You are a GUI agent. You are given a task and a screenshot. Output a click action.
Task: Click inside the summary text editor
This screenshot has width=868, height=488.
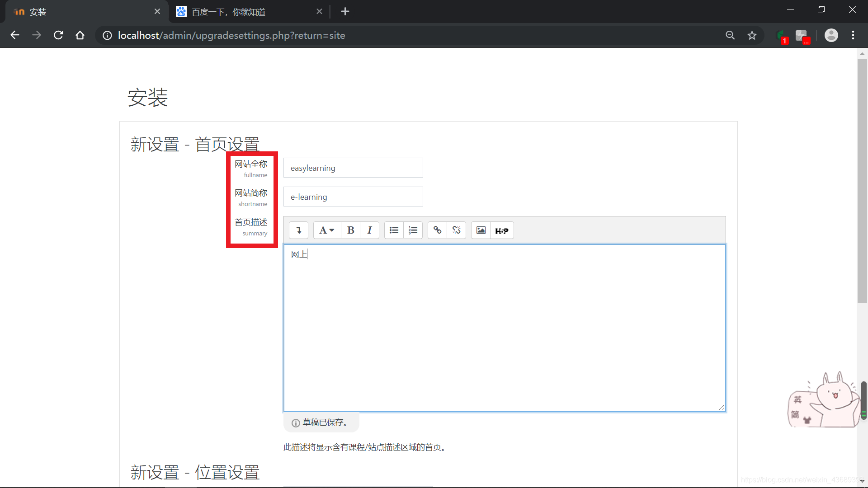click(505, 328)
